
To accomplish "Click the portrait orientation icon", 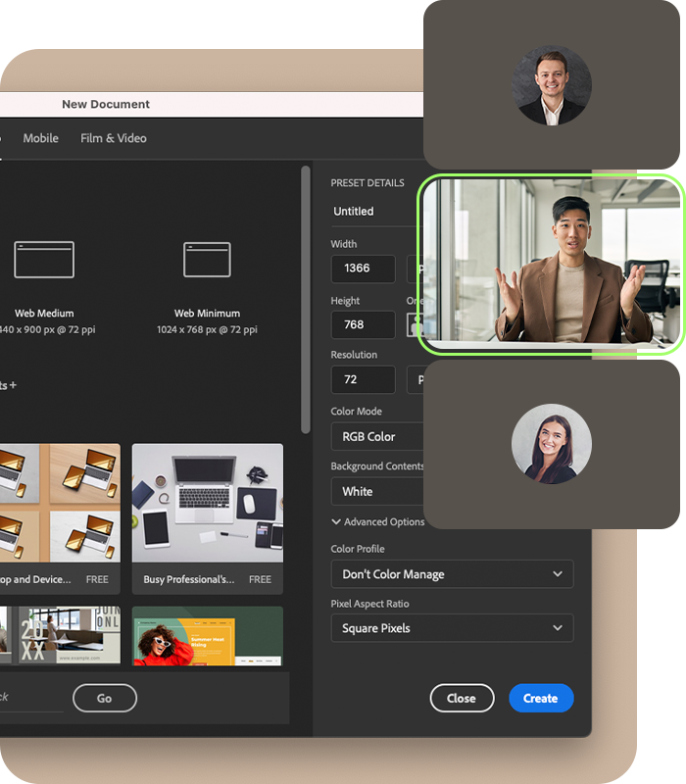I will [415, 324].
